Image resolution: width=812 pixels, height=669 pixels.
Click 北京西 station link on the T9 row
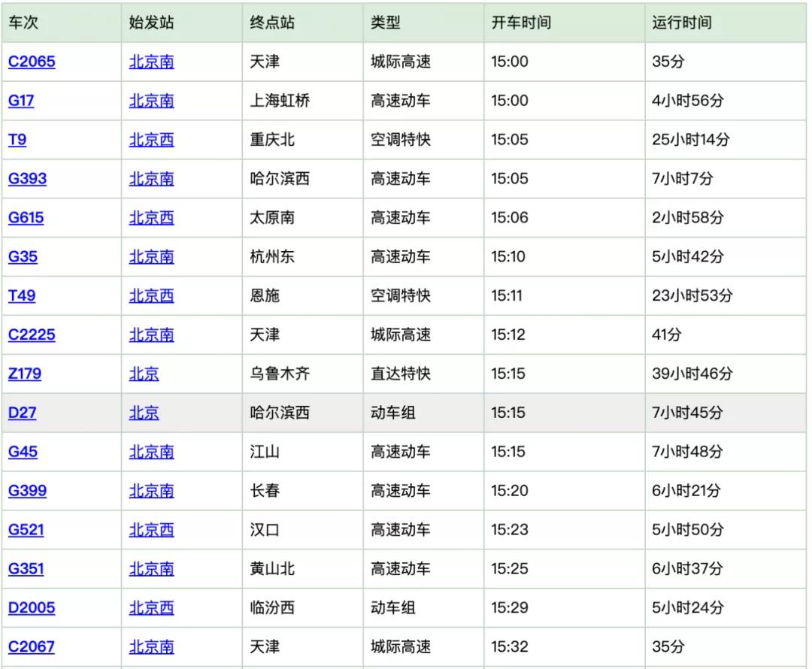pyautogui.click(x=151, y=140)
